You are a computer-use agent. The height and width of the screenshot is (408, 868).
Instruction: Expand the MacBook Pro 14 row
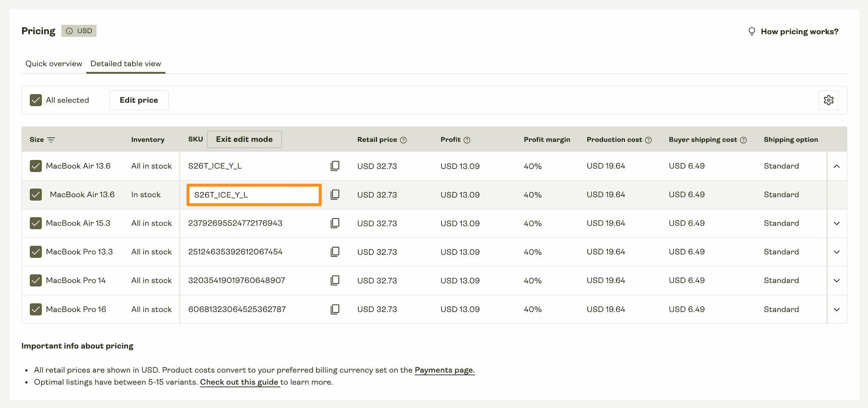point(837,280)
